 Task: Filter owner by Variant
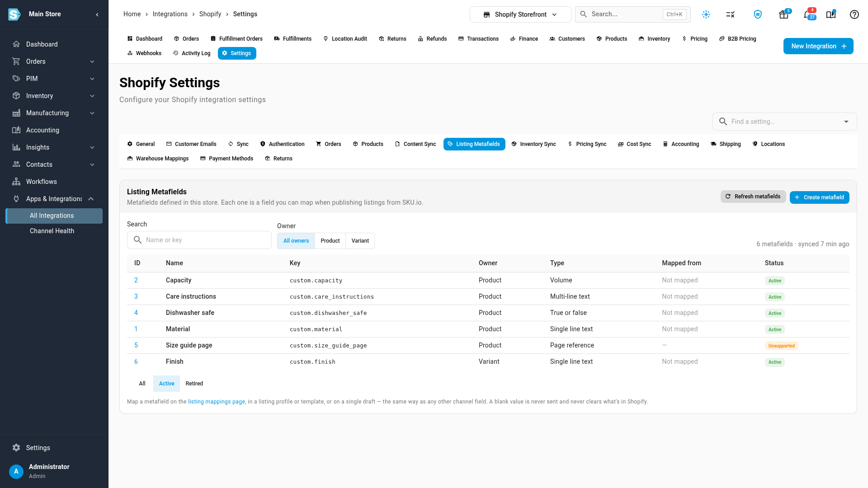point(360,241)
